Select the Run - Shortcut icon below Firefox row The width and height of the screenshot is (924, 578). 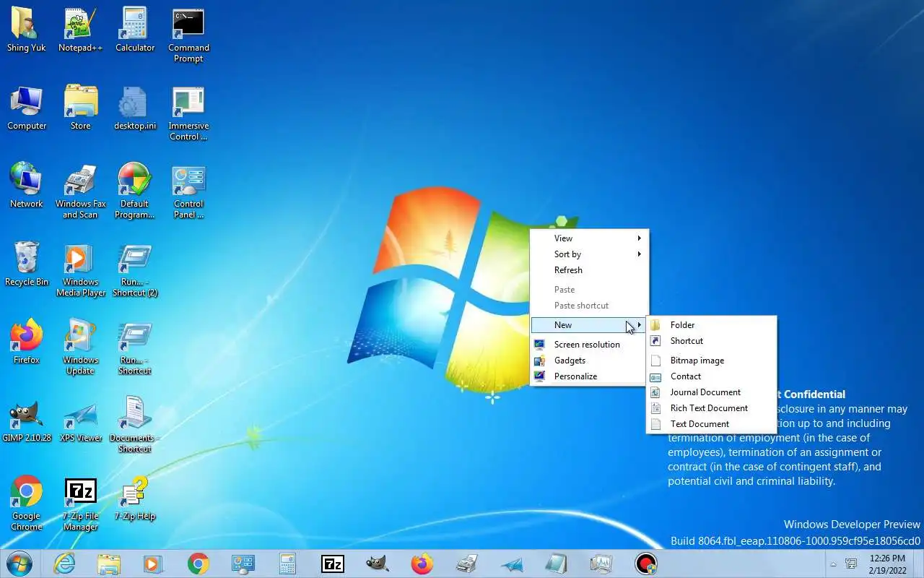pyautogui.click(x=135, y=348)
